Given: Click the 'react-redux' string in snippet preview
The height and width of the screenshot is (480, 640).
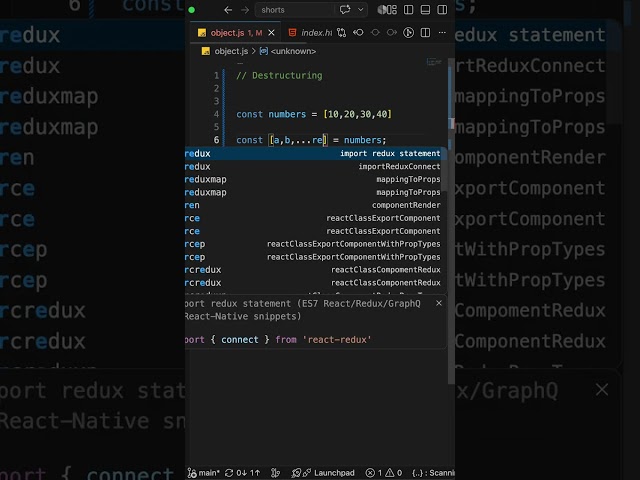Looking at the screenshot, I should (x=337, y=340).
